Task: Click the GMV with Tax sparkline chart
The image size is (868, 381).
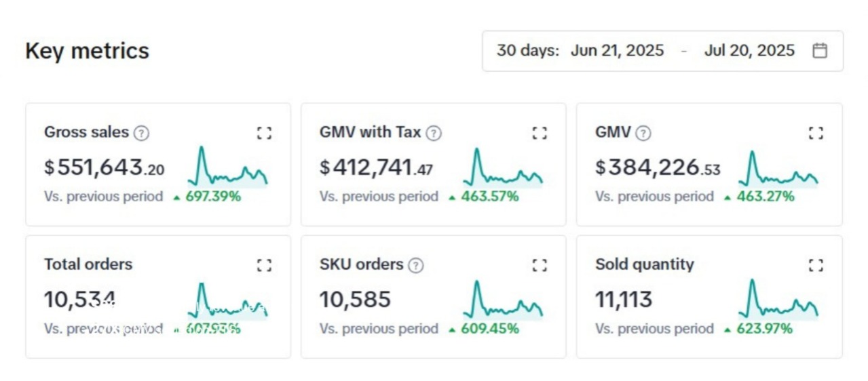Action: point(503,169)
